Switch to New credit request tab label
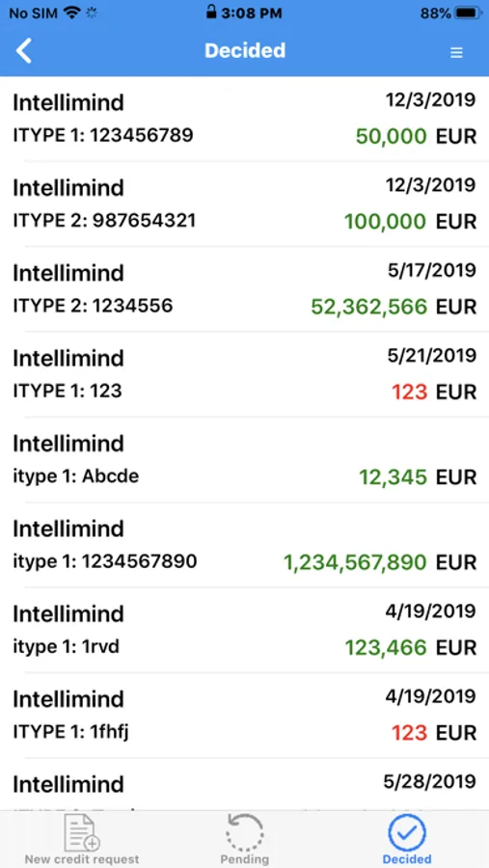Viewport: 489px width, 868px height. (x=82, y=859)
